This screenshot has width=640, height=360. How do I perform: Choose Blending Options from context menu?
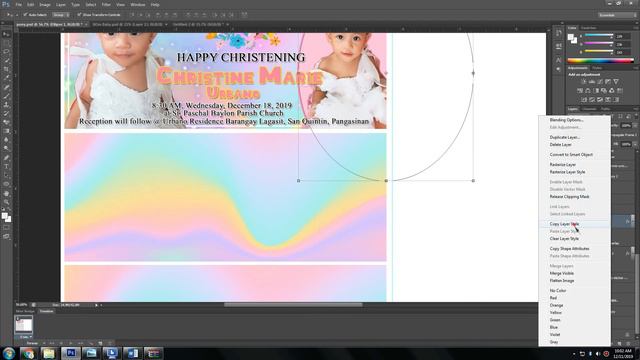click(566, 120)
